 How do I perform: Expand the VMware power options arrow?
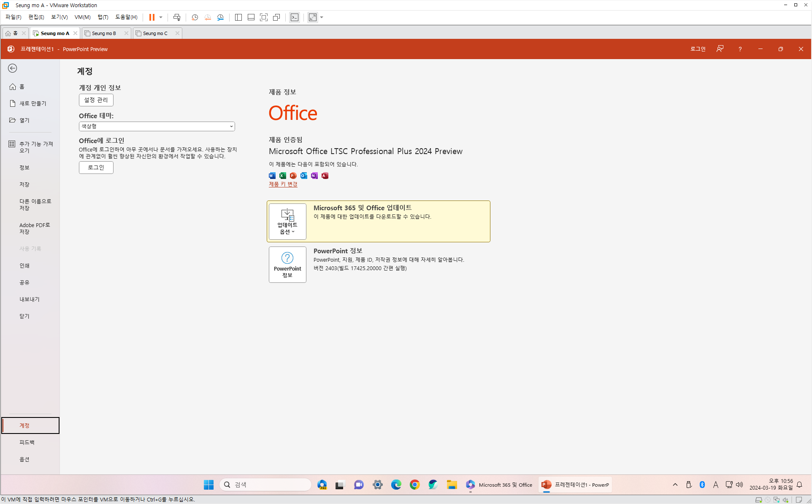coord(161,17)
